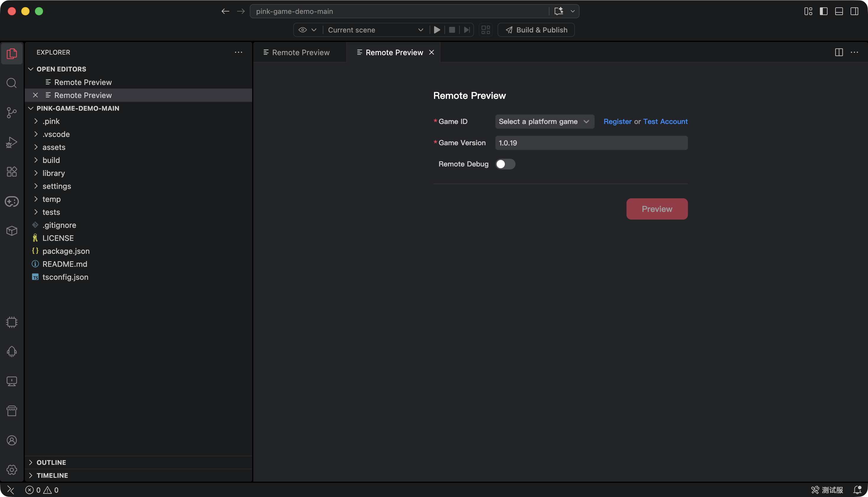
Task: Toggle the secondary side bar
Action: pos(854,11)
